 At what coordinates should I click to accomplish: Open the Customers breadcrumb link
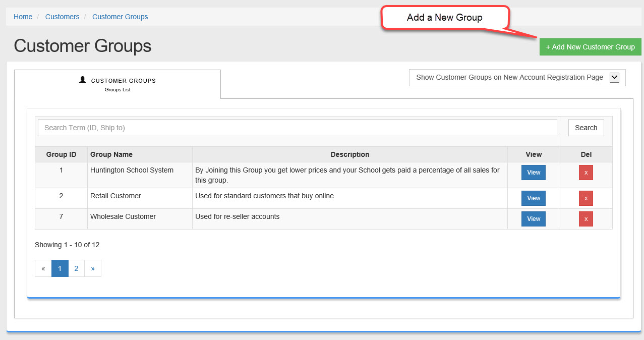pos(62,17)
